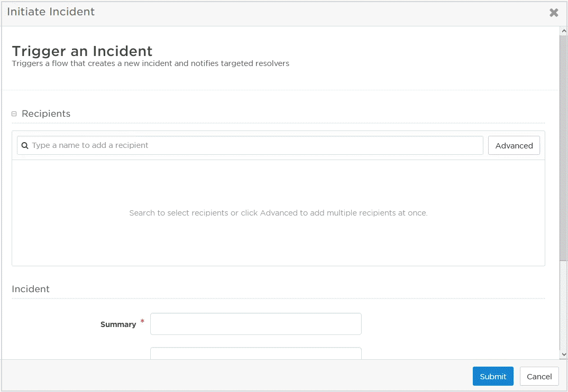Cancel the incident dialog

tap(539, 376)
